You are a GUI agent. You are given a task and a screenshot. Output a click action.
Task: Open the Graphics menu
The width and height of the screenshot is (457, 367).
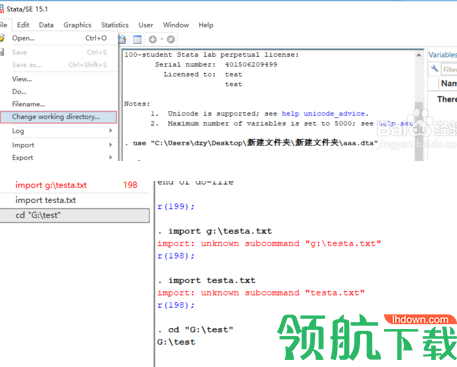click(77, 25)
